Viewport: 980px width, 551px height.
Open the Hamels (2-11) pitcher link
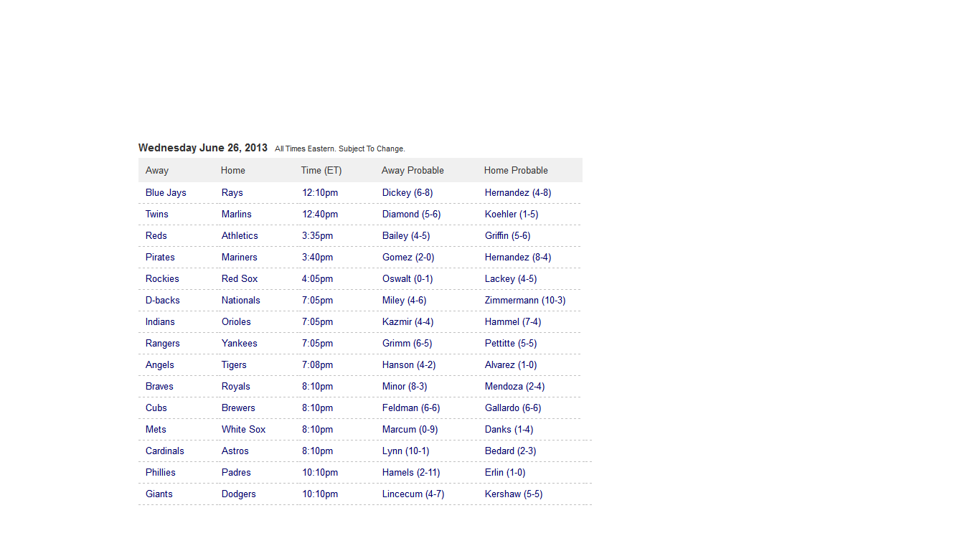coord(411,472)
